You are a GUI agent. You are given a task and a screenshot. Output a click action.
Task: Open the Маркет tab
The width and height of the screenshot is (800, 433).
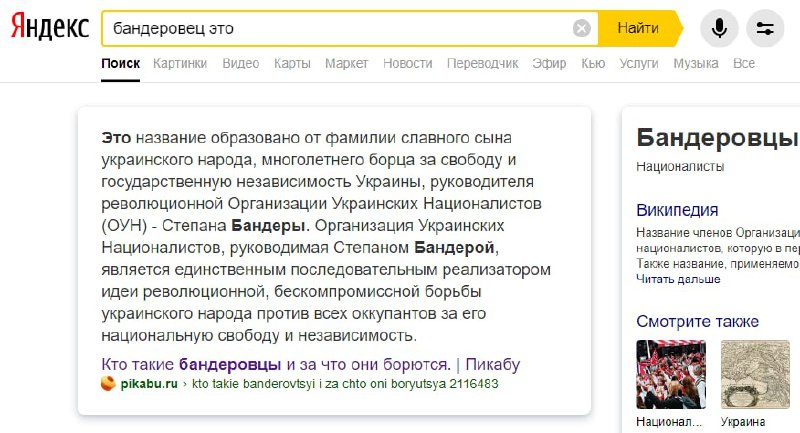pos(346,63)
